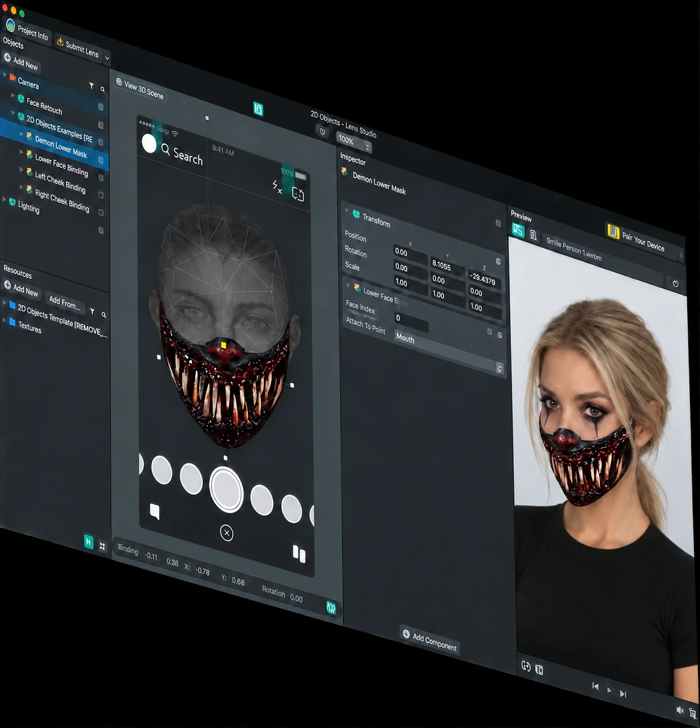
Task: Click the Objects panel filter icon
Action: coord(91,85)
